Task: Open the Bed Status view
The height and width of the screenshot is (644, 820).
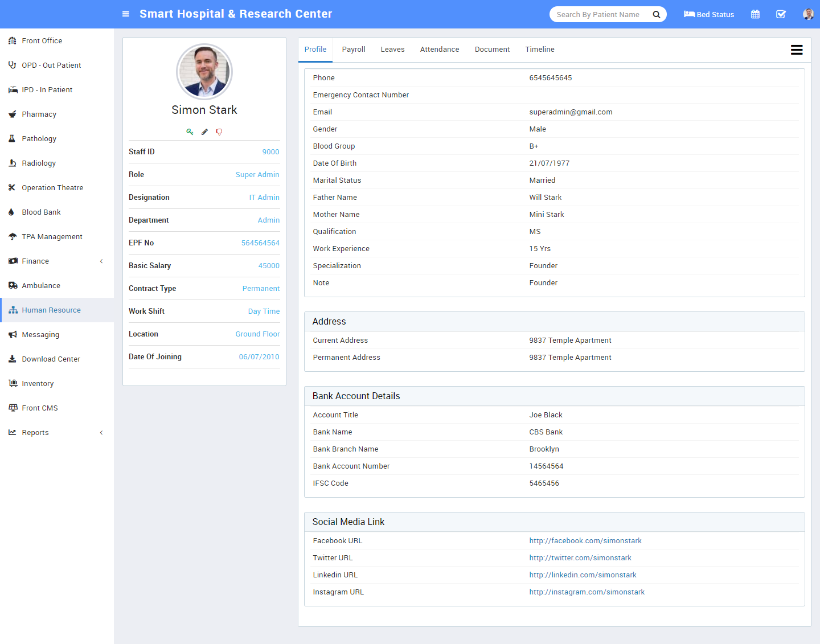Action: click(709, 14)
